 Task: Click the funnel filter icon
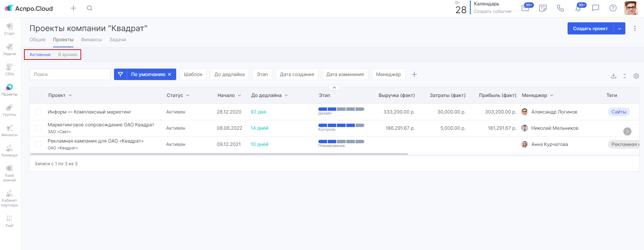(120, 74)
